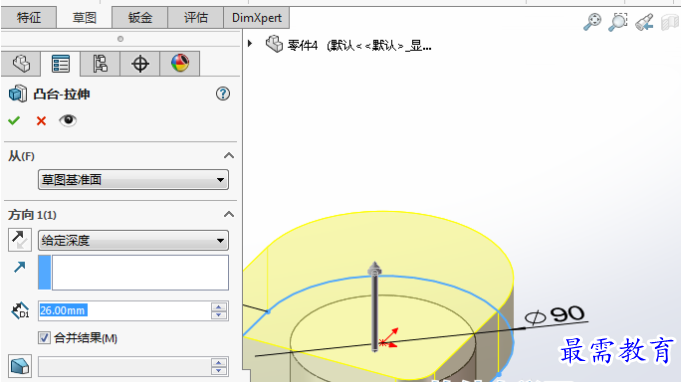Open the DimXpert tab
The height and width of the screenshot is (382, 682).
pyautogui.click(x=257, y=17)
